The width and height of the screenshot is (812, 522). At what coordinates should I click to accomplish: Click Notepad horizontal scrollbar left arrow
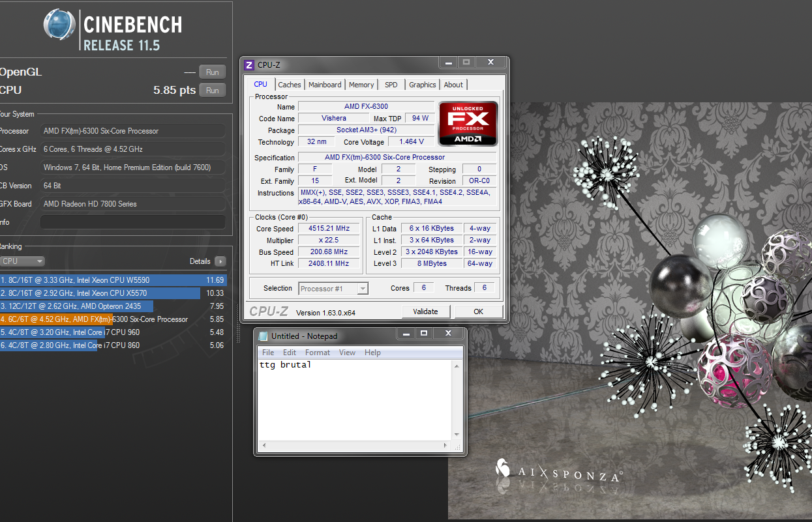tap(263, 445)
